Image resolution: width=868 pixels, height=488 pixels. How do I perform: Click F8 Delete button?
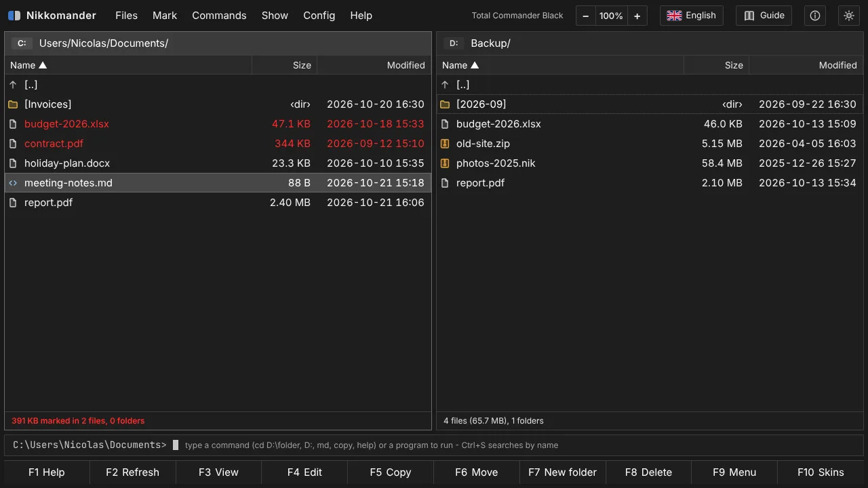click(x=648, y=472)
